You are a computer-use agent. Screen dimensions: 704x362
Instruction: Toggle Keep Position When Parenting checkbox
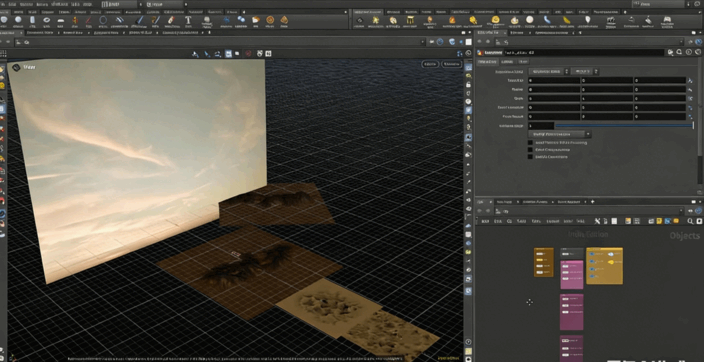click(530, 142)
